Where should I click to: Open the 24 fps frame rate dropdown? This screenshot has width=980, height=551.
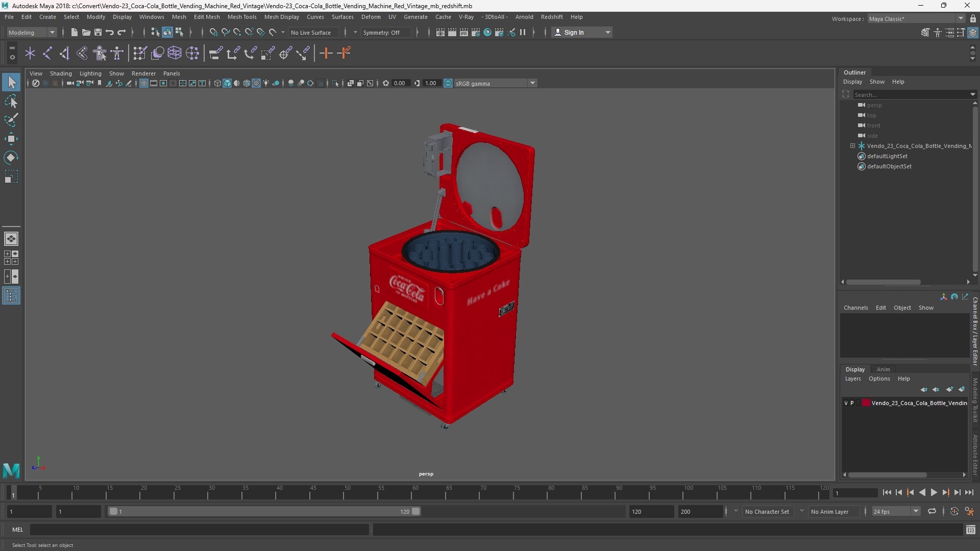coord(895,512)
